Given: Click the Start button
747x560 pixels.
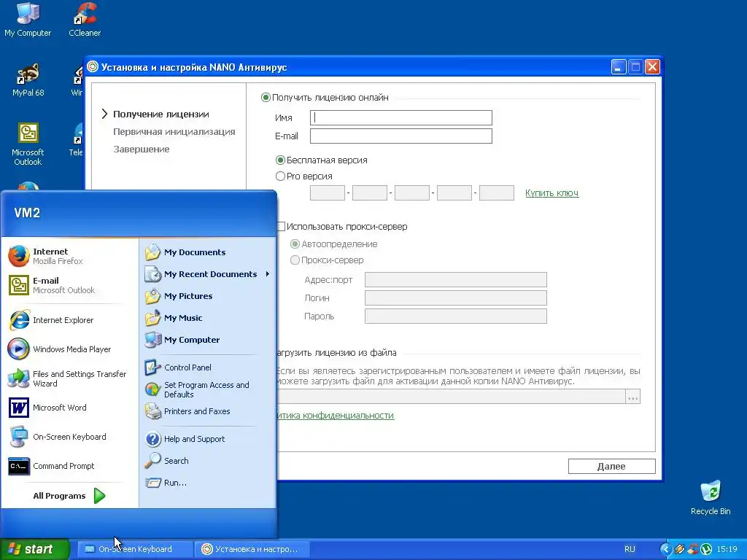Looking at the screenshot, I should [x=34, y=549].
